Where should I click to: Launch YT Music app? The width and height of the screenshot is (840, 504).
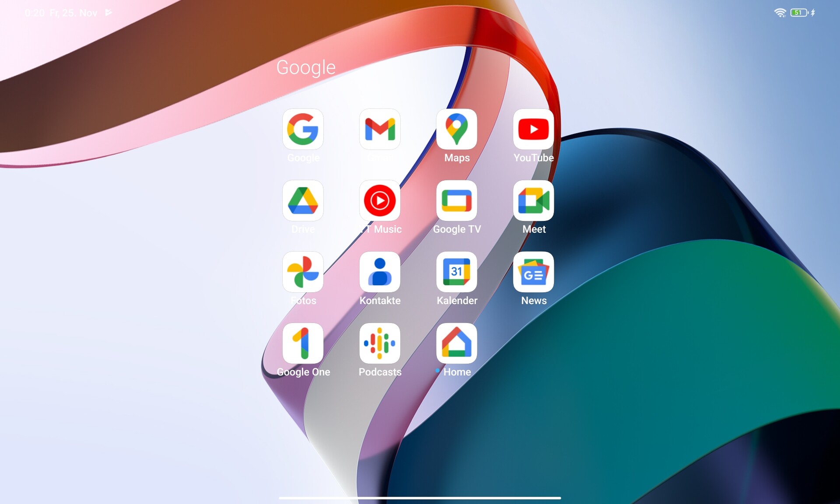pos(380,200)
